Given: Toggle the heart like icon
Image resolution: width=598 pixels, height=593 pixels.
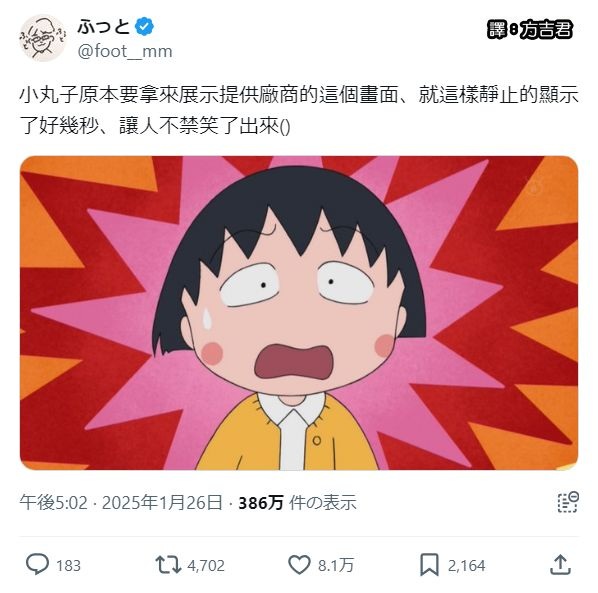Looking at the screenshot, I should [299, 565].
